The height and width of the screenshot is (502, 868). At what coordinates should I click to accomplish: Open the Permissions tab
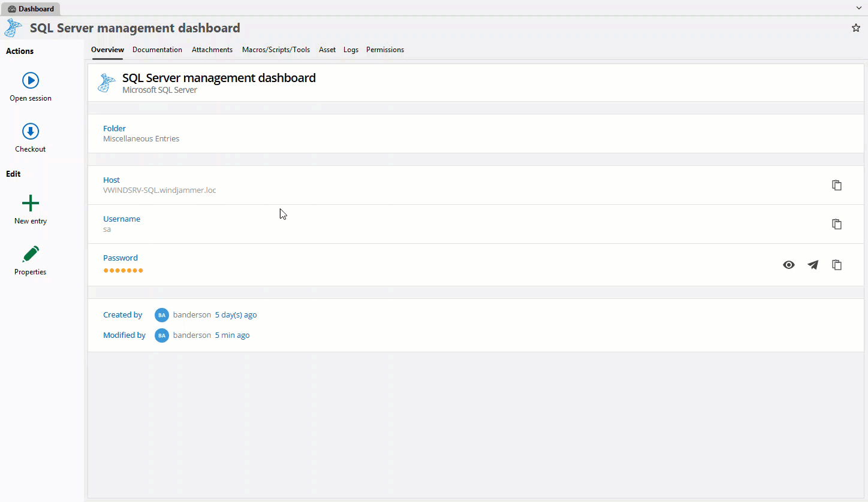tap(385, 50)
